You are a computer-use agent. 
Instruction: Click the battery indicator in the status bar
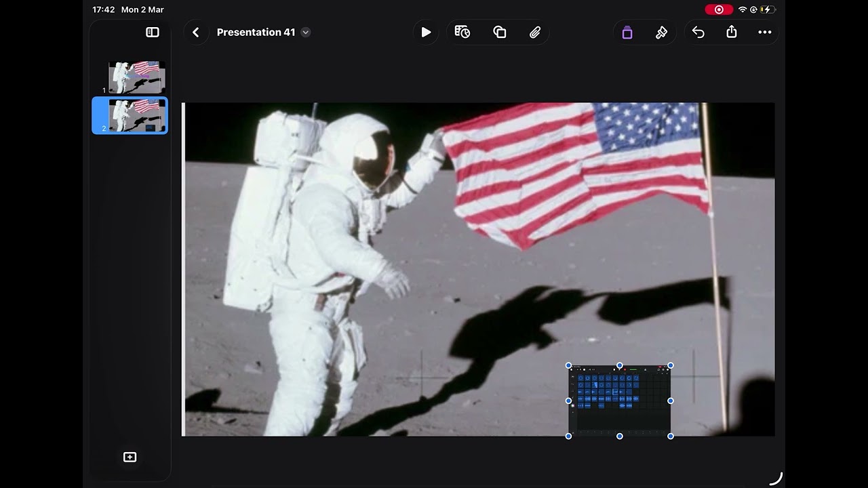pos(769,9)
